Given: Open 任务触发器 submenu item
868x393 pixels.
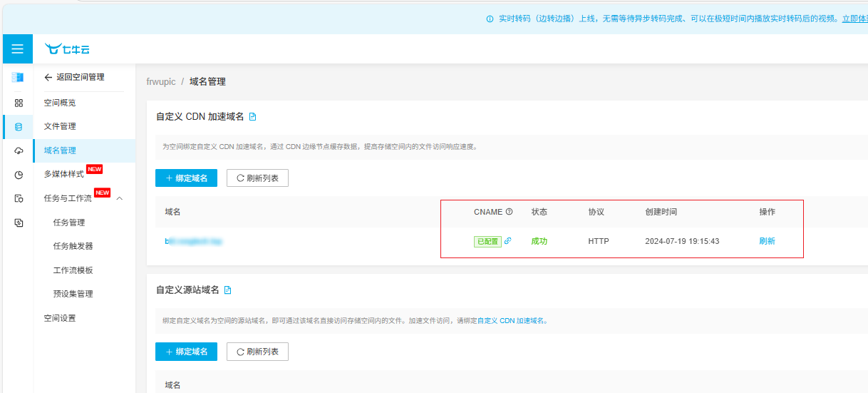Looking at the screenshot, I should tap(73, 246).
